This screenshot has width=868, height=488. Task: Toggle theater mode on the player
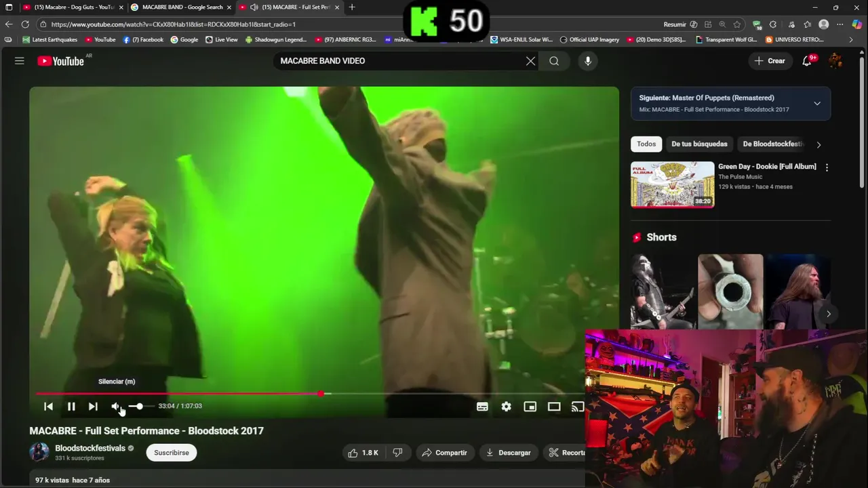[554, 407]
